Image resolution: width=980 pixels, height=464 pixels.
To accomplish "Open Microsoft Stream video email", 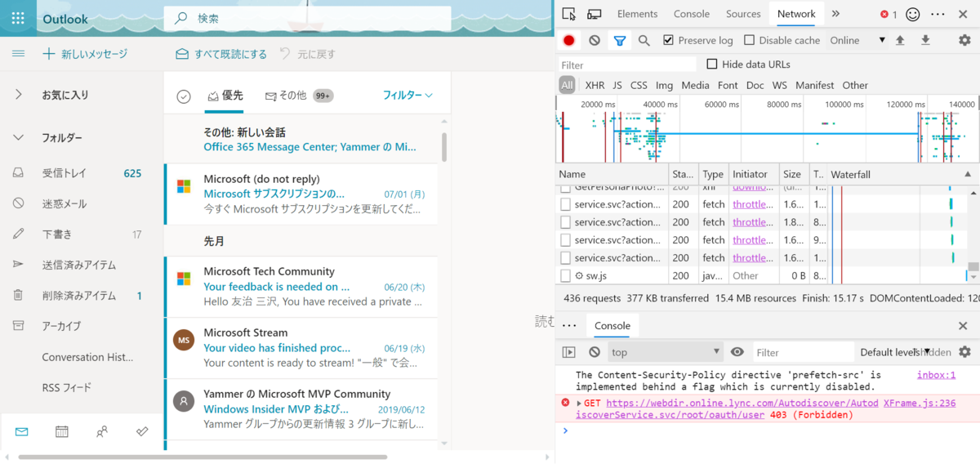I will tap(301, 348).
